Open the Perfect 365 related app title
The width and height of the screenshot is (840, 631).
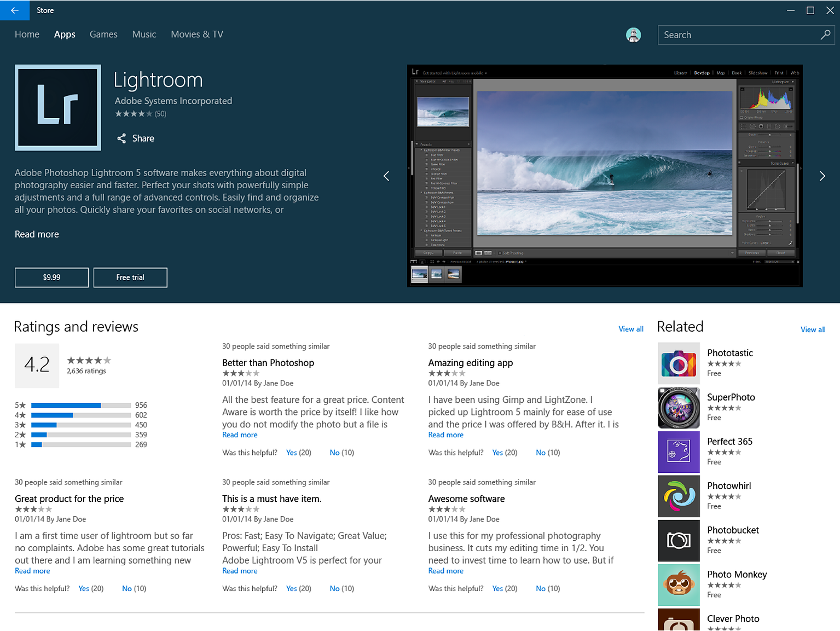pyautogui.click(x=729, y=442)
